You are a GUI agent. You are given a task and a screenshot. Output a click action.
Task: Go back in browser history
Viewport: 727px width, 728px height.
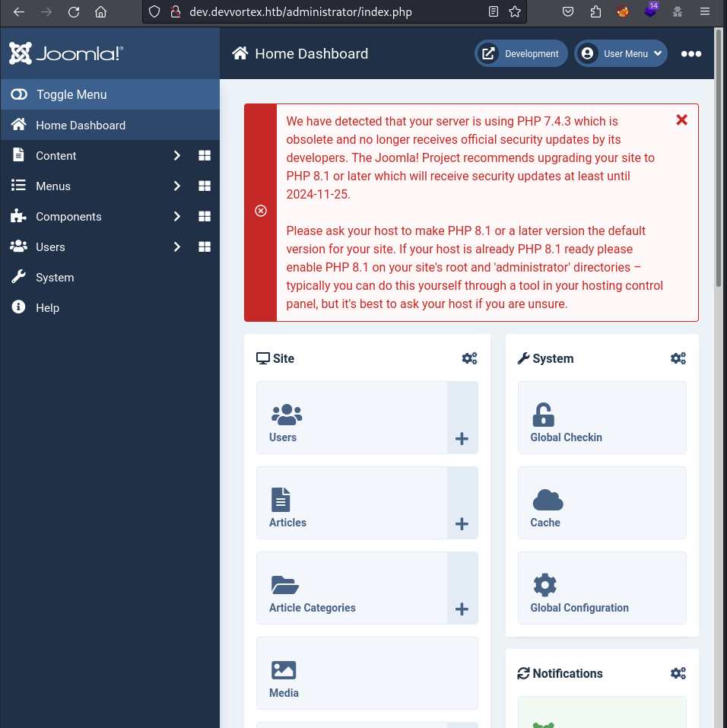tap(19, 12)
